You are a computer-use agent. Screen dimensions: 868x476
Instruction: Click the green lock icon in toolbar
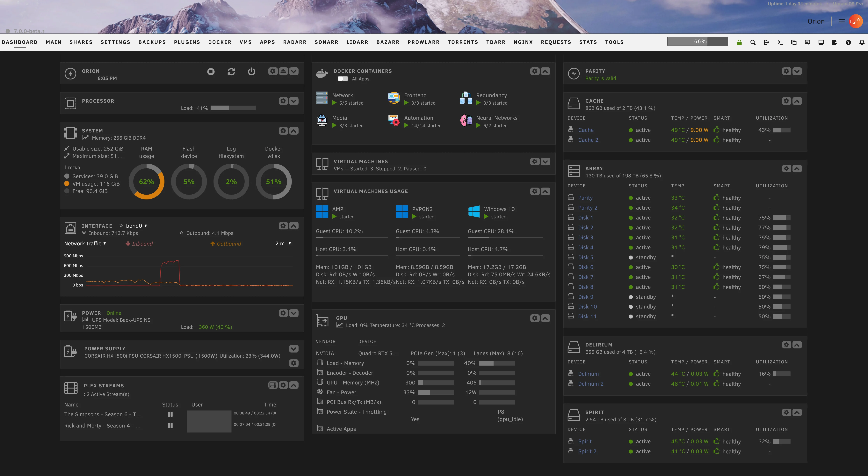click(x=739, y=42)
